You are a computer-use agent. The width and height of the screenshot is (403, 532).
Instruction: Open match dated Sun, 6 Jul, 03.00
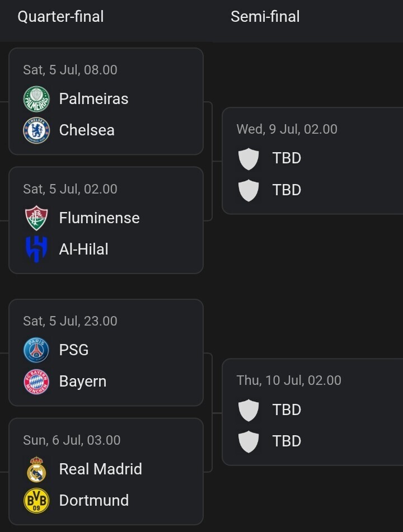106,472
